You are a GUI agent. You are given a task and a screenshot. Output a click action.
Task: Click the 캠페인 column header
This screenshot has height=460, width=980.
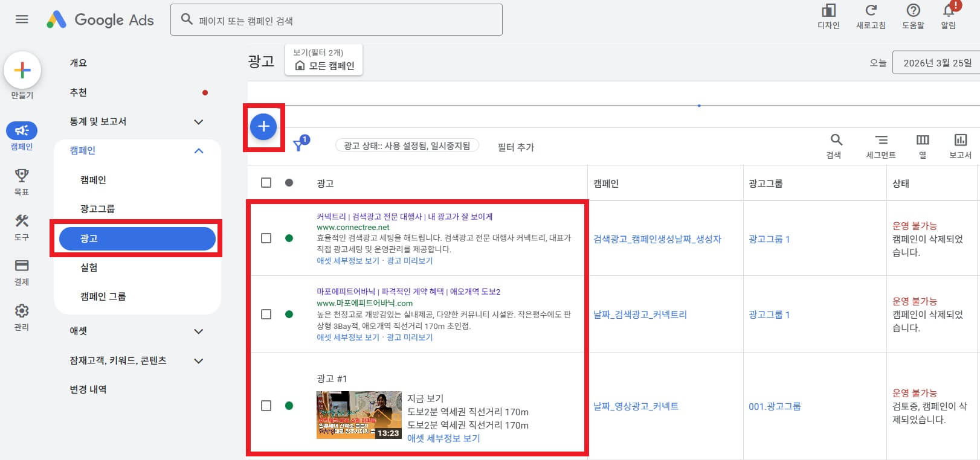pyautogui.click(x=606, y=183)
